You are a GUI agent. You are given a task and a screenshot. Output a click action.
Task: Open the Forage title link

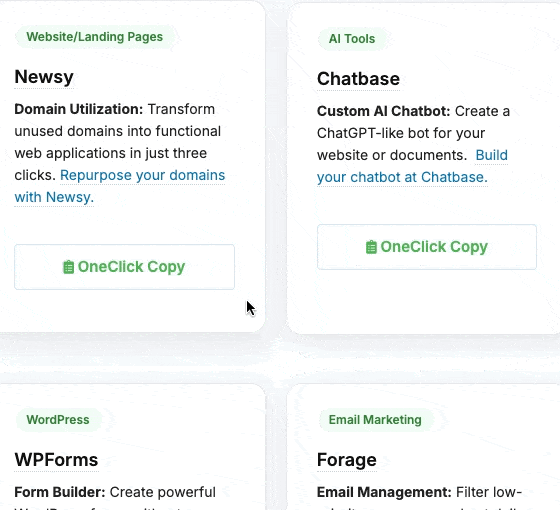coord(346,460)
